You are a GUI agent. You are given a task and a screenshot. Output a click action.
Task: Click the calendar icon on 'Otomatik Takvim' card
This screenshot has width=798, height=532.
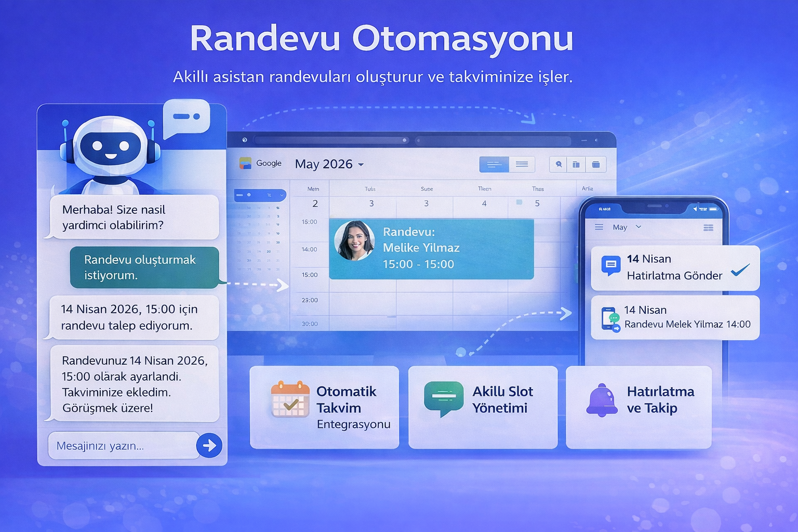click(x=290, y=399)
